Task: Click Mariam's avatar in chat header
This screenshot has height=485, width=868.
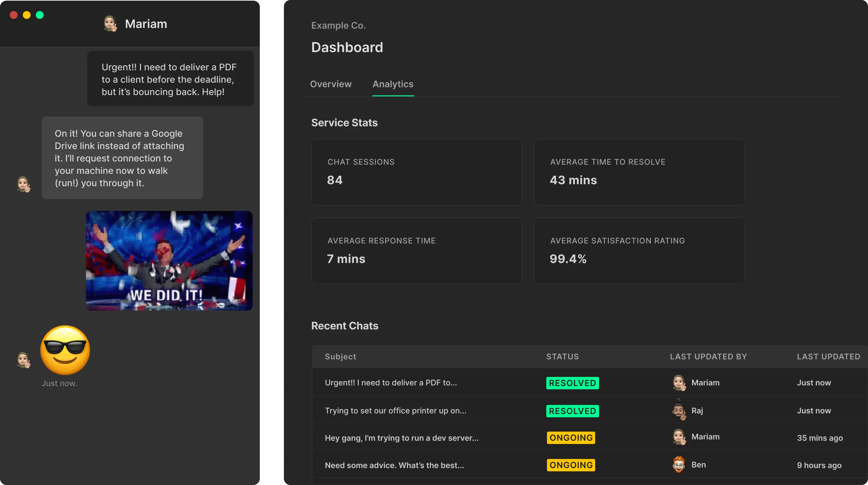Action: pos(110,23)
